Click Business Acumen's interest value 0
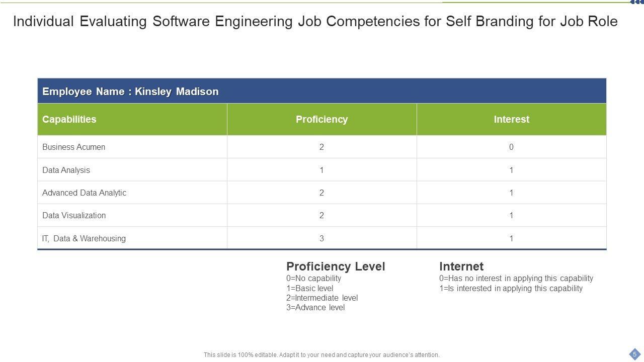The image size is (644, 362). [511, 147]
